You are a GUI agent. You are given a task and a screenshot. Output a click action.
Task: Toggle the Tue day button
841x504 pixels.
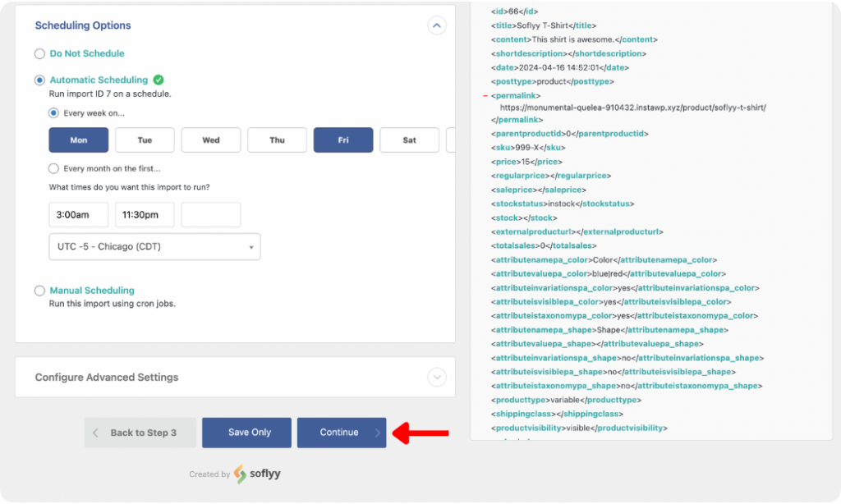point(145,140)
